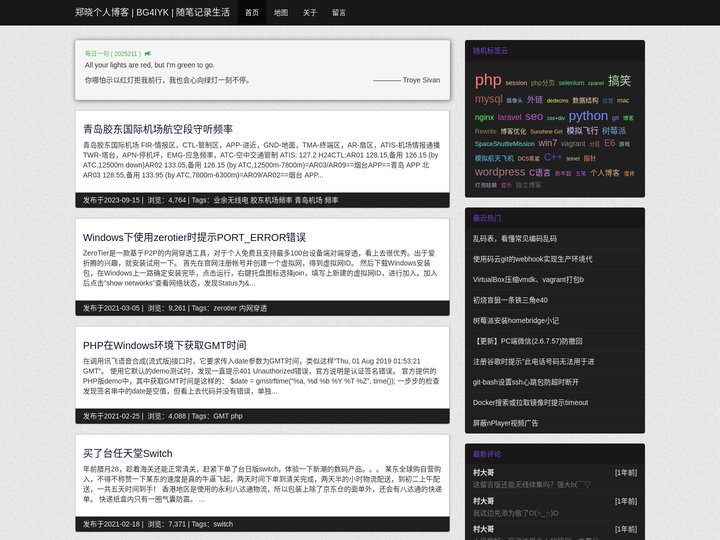Click the 青岛机场 tag

click(x=309, y=200)
